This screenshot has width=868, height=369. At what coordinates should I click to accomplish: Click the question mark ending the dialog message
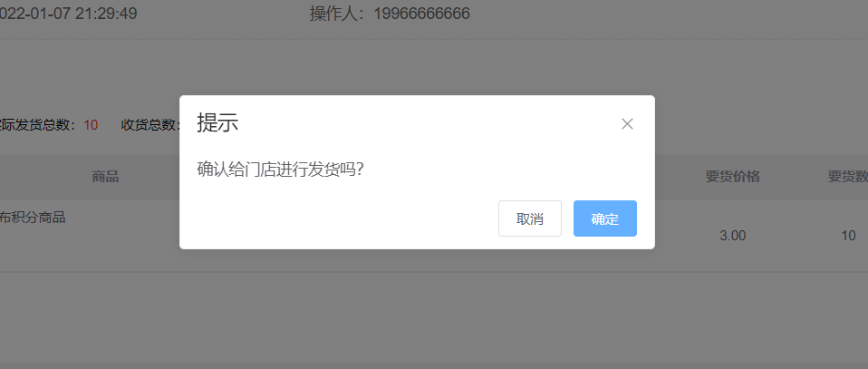click(359, 169)
